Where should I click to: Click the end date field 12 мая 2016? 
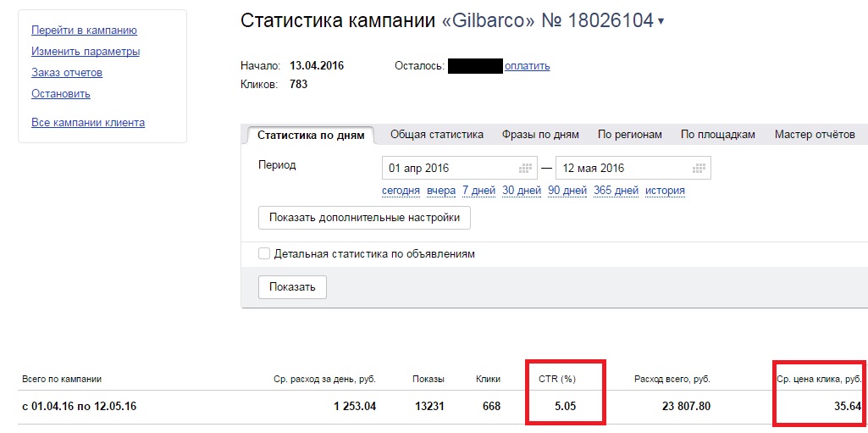click(633, 169)
